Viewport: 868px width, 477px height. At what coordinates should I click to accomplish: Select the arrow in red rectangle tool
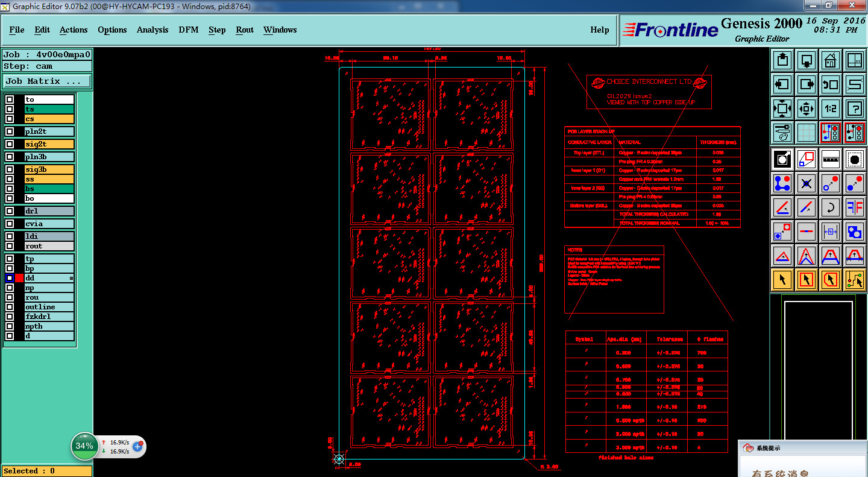(x=806, y=280)
